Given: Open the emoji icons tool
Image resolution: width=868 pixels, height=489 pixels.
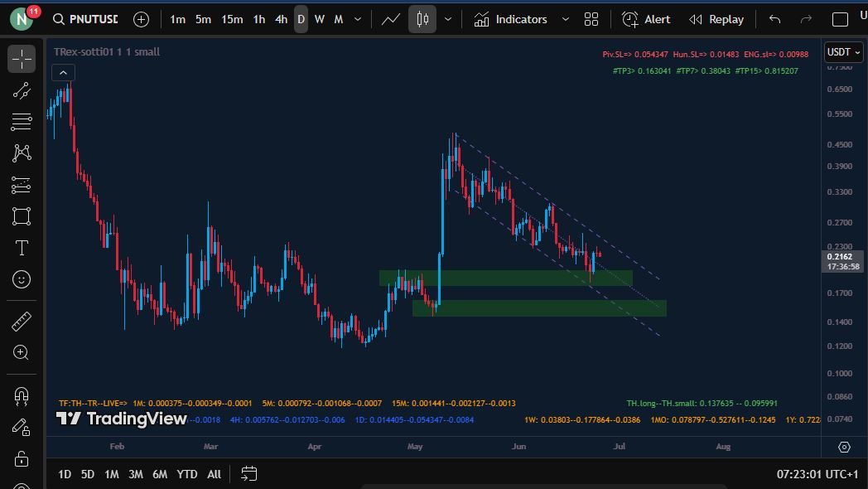Looking at the screenshot, I should (22, 280).
